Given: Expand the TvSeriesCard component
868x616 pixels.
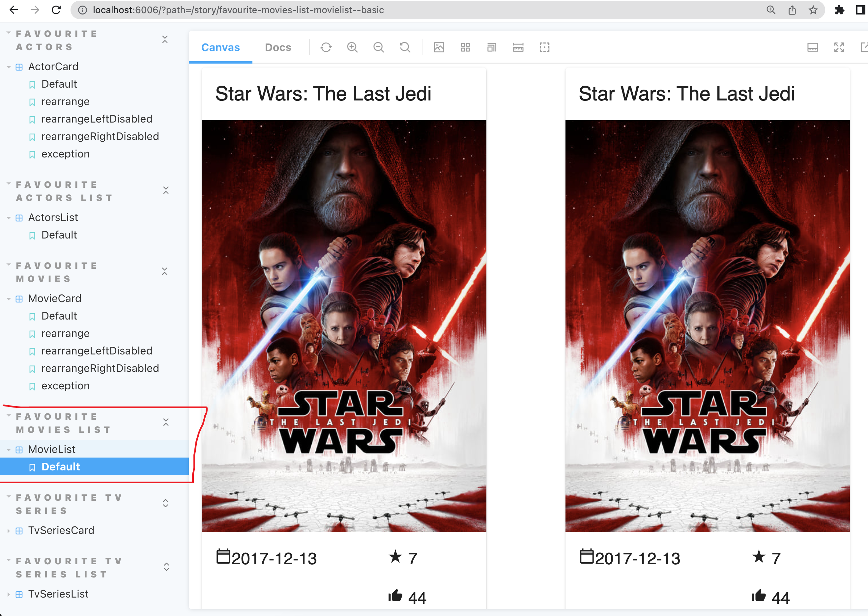Looking at the screenshot, I should click(61, 530).
